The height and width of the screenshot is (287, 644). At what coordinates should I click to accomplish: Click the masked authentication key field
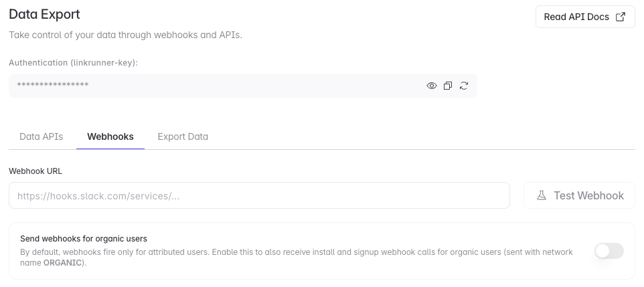[x=243, y=86]
